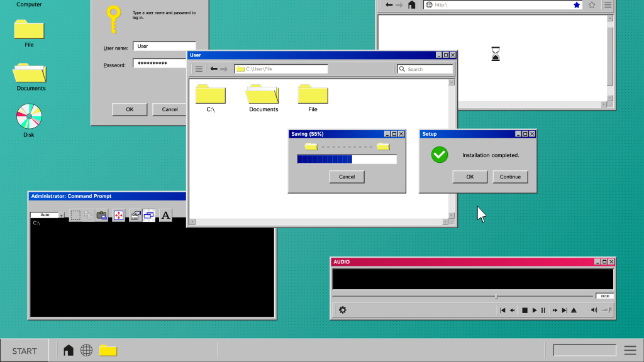The height and width of the screenshot is (362, 644).
Task: Open the START menu
Action: [25, 351]
